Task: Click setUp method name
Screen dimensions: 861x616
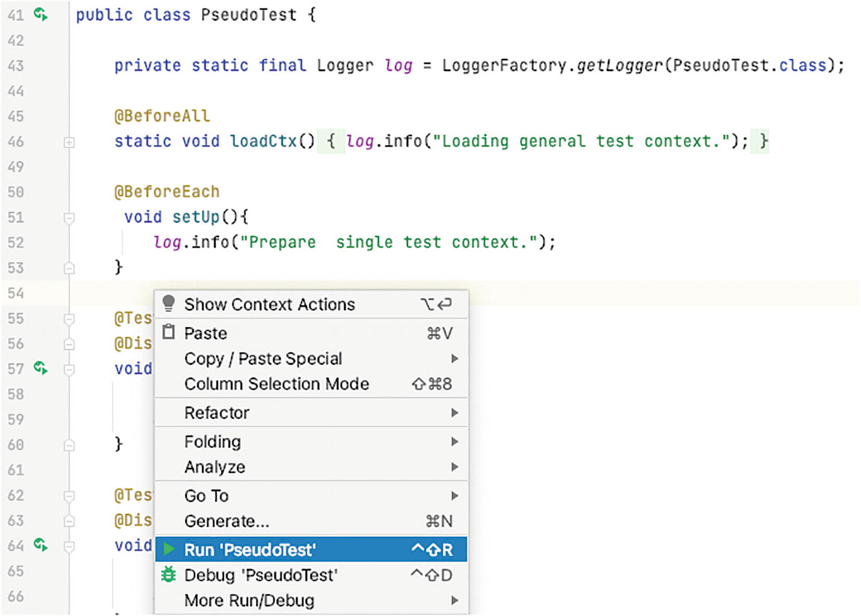Action: tap(196, 217)
